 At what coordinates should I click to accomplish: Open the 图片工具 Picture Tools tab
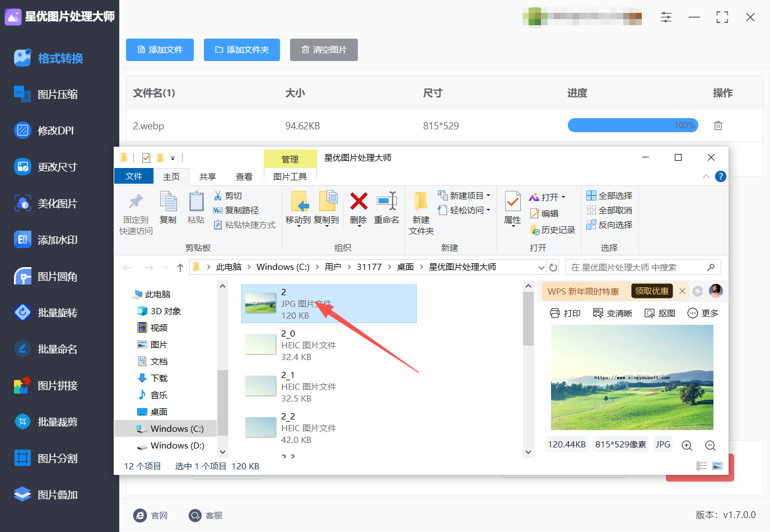[x=290, y=176]
